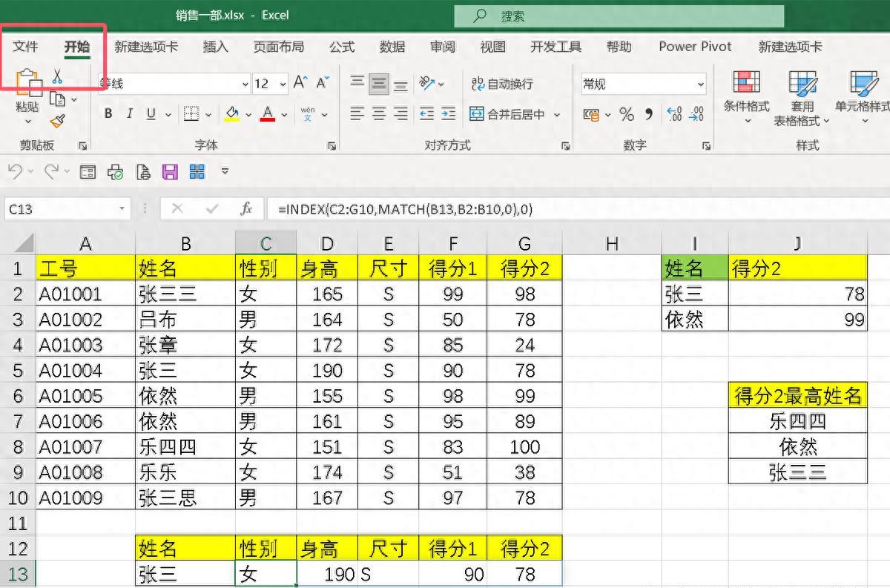The height and width of the screenshot is (588, 890).
Task: Switch to the 开发工具 tab
Action: (x=556, y=46)
